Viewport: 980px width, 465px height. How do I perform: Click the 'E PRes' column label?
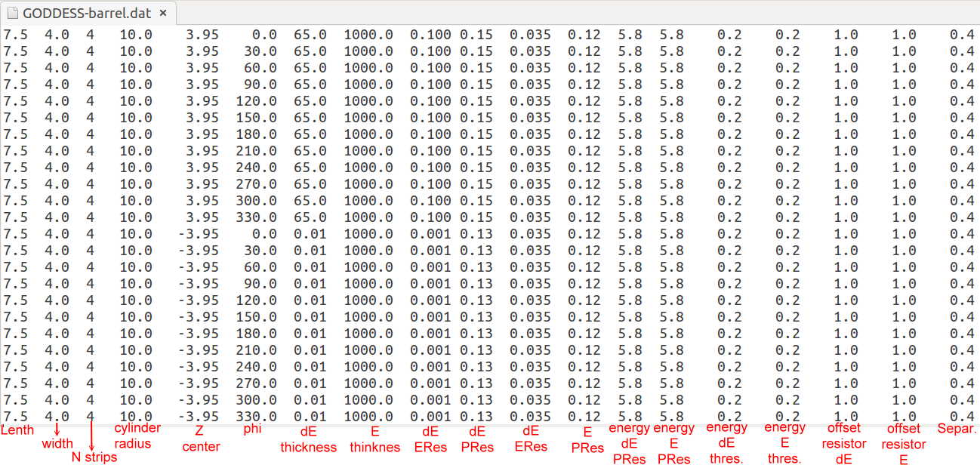point(587,439)
